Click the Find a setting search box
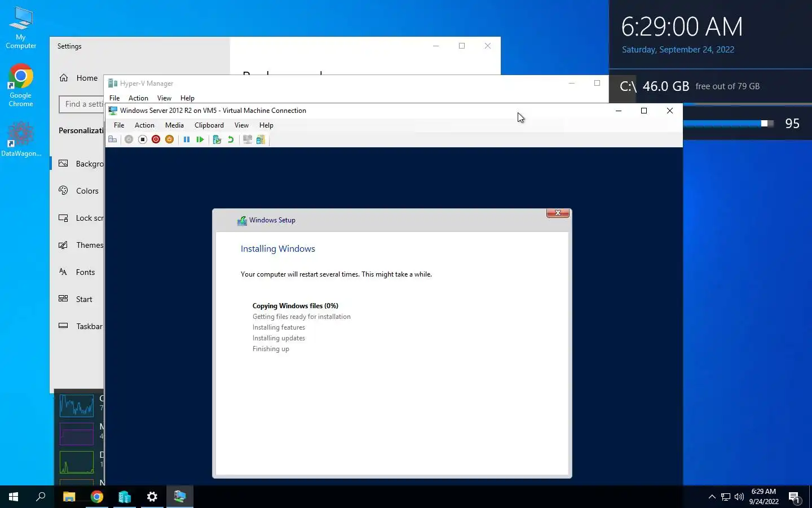812x508 pixels. click(x=82, y=104)
